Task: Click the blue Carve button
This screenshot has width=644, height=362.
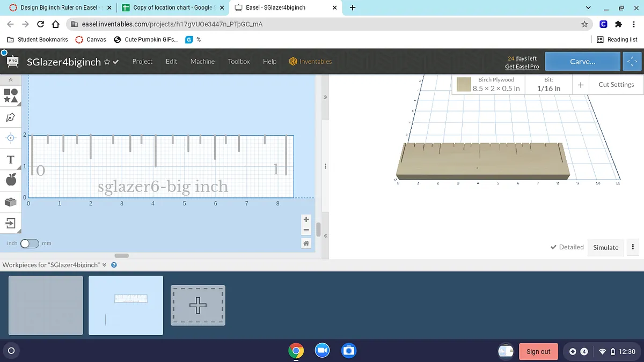Action: 582,62
